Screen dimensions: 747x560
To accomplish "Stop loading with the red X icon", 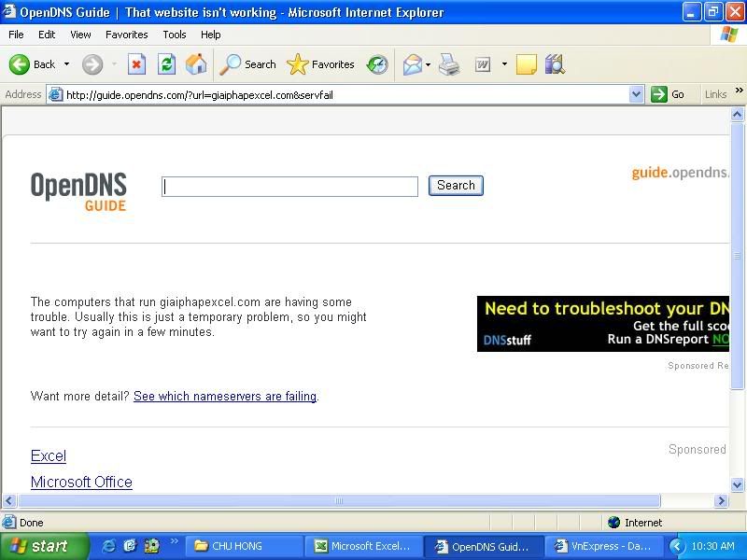I will point(136,64).
